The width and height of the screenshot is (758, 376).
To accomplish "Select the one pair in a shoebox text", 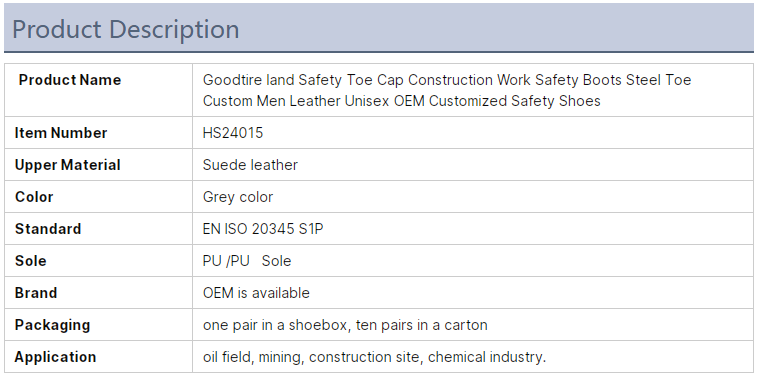I will [x=277, y=325].
